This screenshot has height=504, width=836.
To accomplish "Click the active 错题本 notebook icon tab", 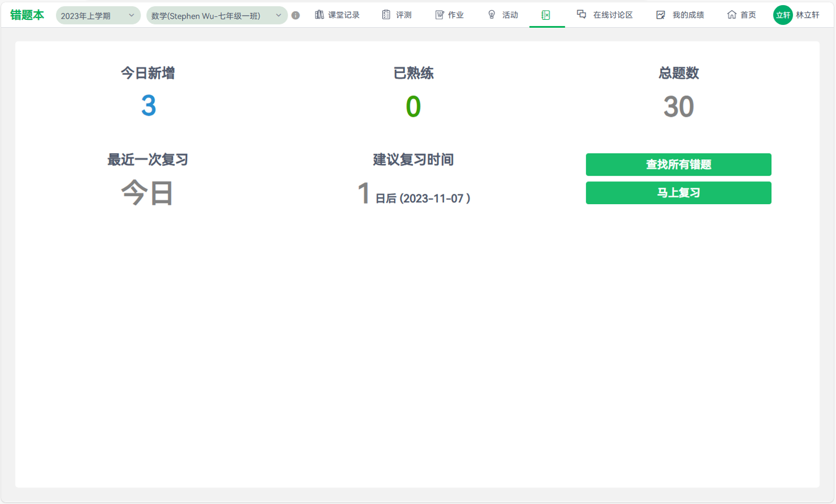I will tap(546, 15).
